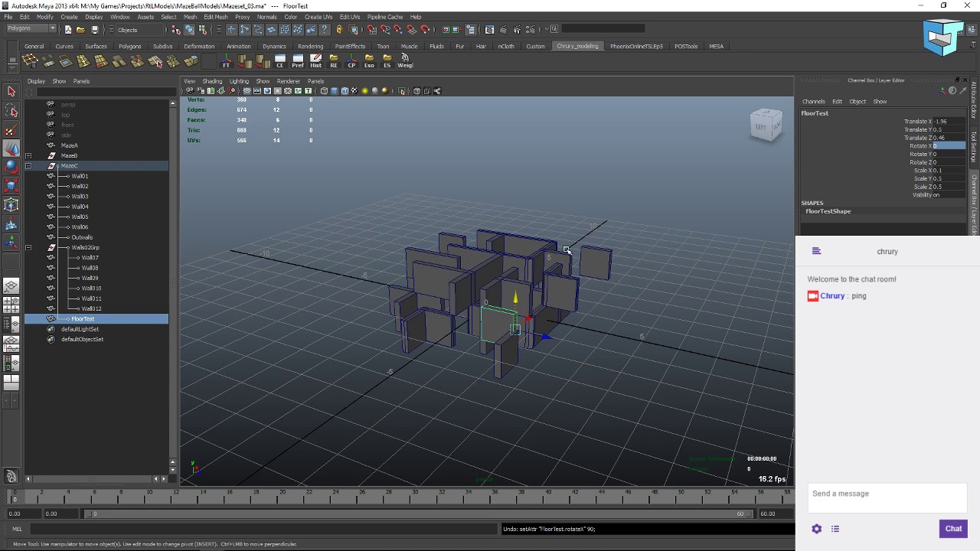
Task: Run the CL shelf button
Action: tap(279, 60)
